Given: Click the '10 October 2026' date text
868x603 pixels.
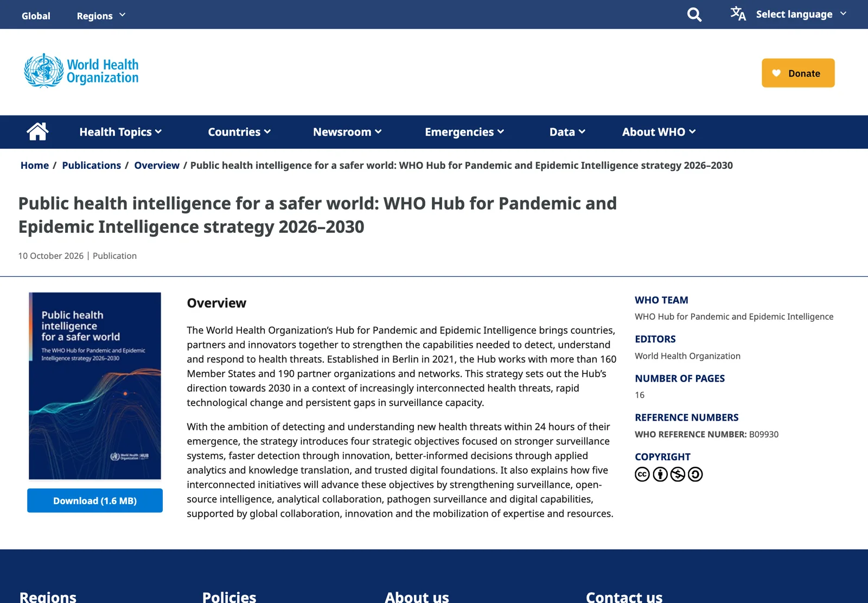Looking at the screenshot, I should (51, 256).
